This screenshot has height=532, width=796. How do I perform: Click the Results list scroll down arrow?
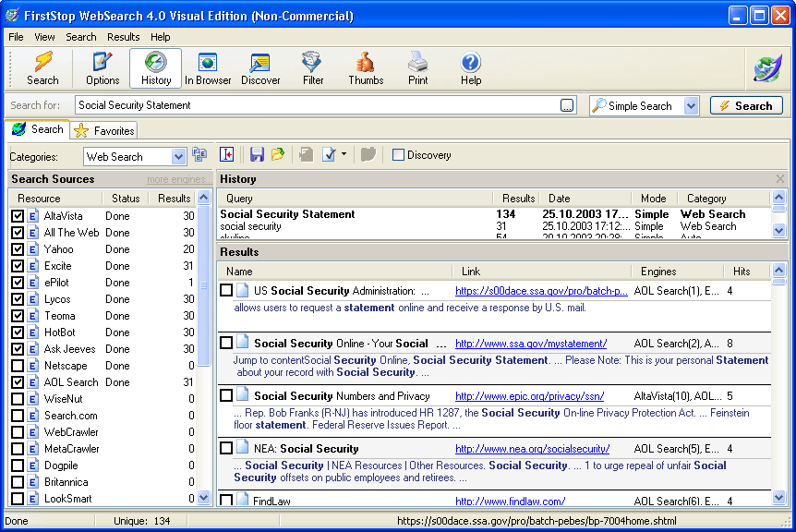tap(778, 498)
